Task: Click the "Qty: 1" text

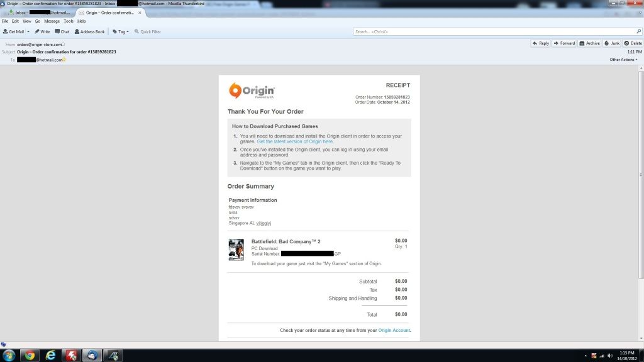Action: tap(401, 246)
